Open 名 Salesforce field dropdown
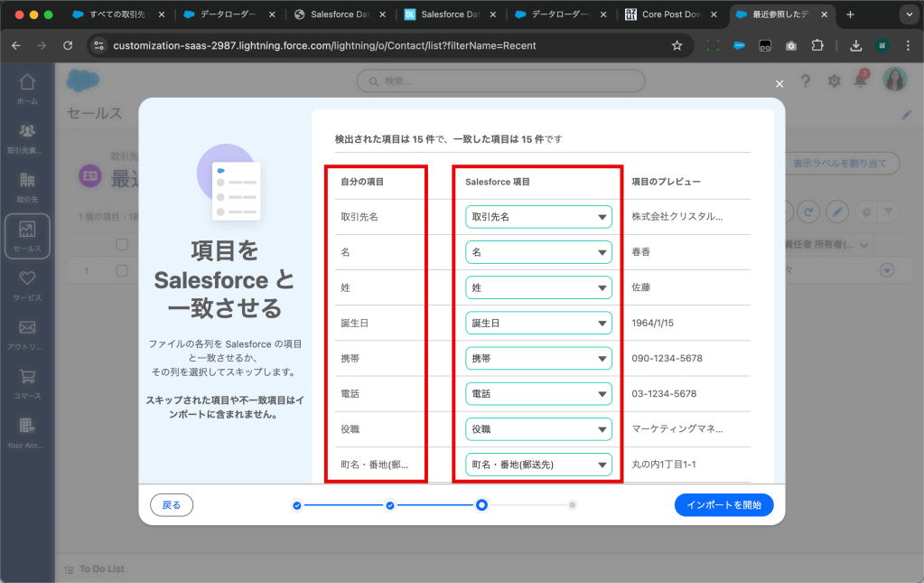Viewport: 924px width, 583px height. 538,252
